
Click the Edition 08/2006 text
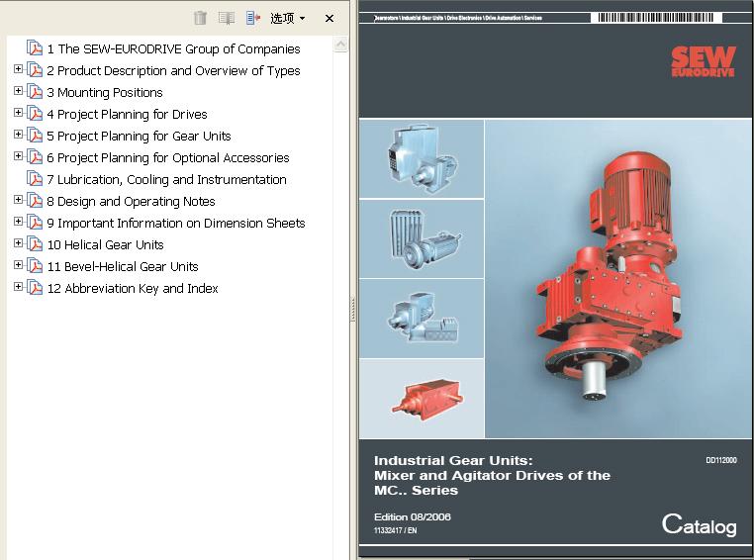coord(413,516)
